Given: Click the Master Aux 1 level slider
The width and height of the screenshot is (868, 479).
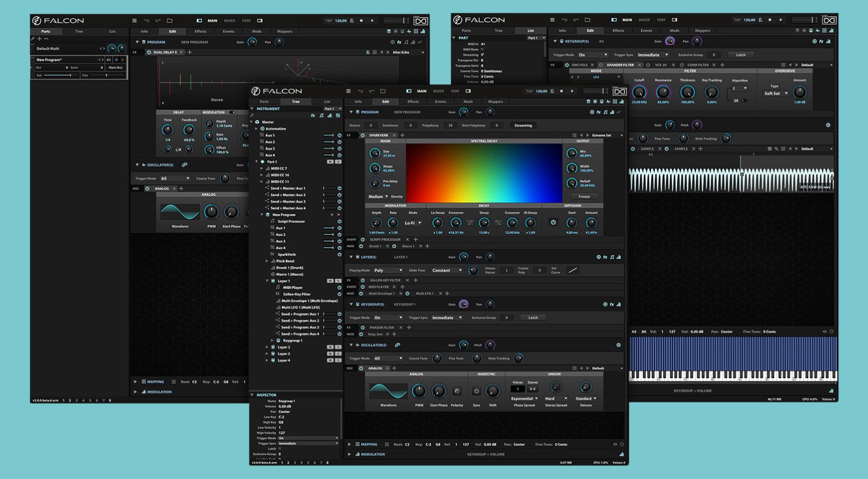Looking at the screenshot, I should coord(328,136).
